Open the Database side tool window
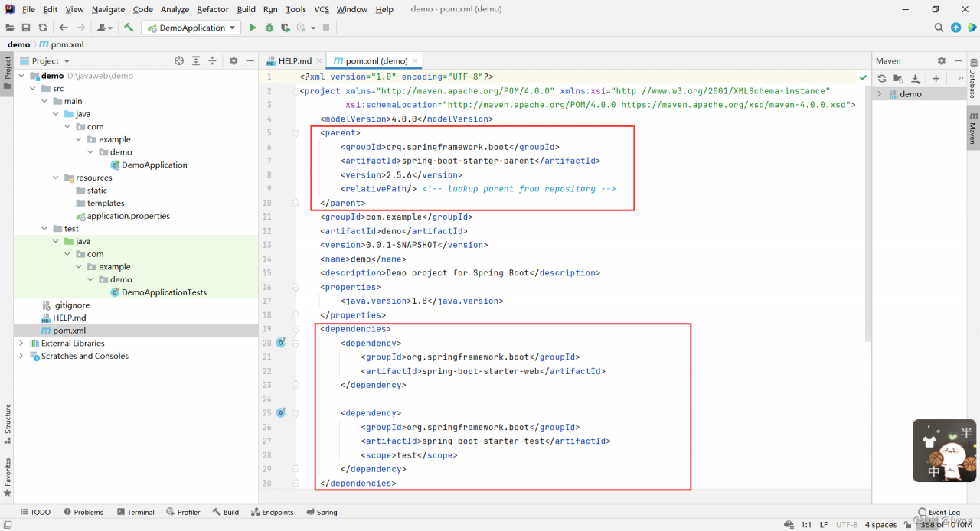This screenshot has height=531, width=980. click(973, 78)
